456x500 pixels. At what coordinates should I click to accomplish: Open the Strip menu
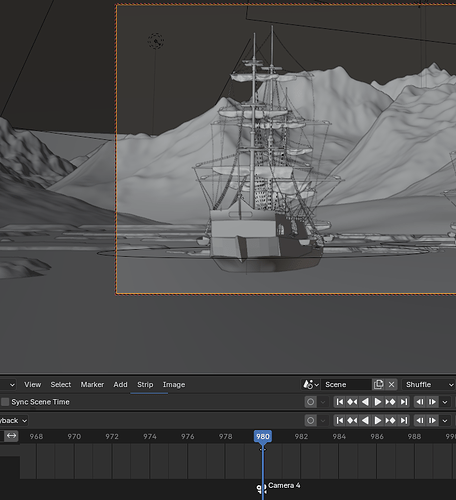(145, 385)
